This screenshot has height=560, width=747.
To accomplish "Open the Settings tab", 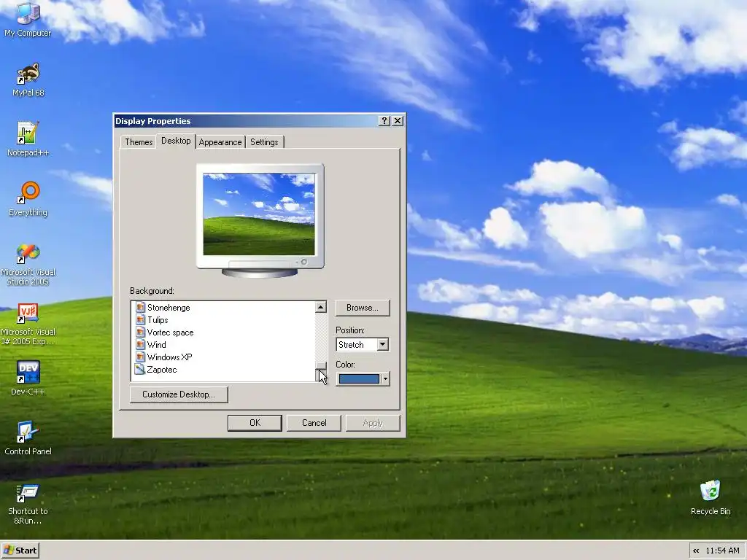I will 264,142.
